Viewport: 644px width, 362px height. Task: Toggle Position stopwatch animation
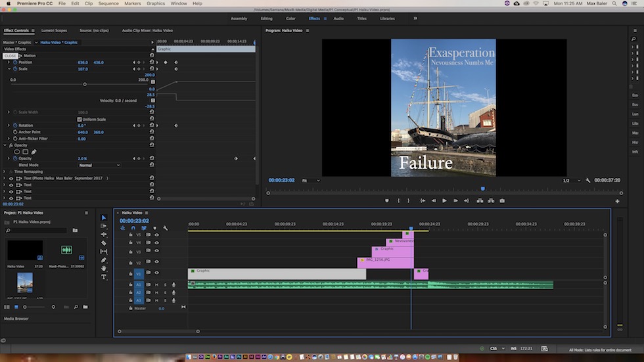tap(15, 62)
